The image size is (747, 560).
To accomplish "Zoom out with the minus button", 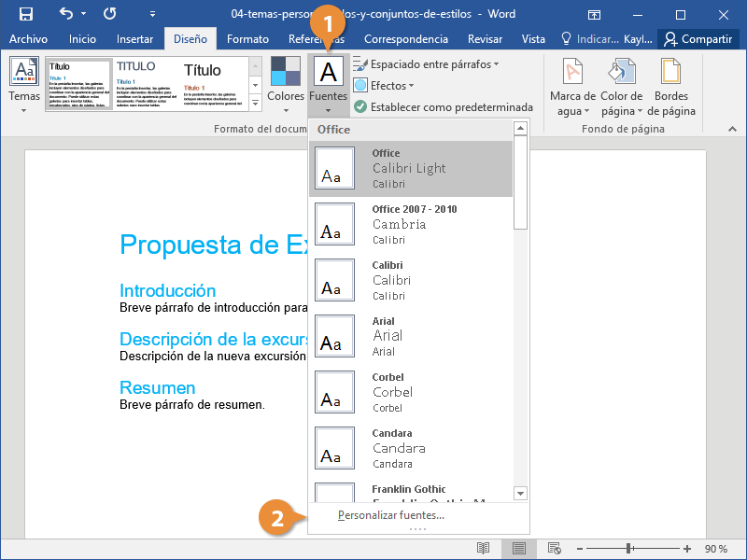I will point(580,549).
